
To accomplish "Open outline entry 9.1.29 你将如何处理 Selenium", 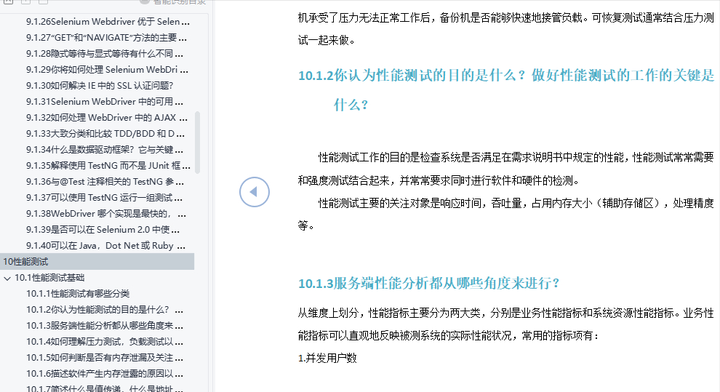I will (107, 70).
